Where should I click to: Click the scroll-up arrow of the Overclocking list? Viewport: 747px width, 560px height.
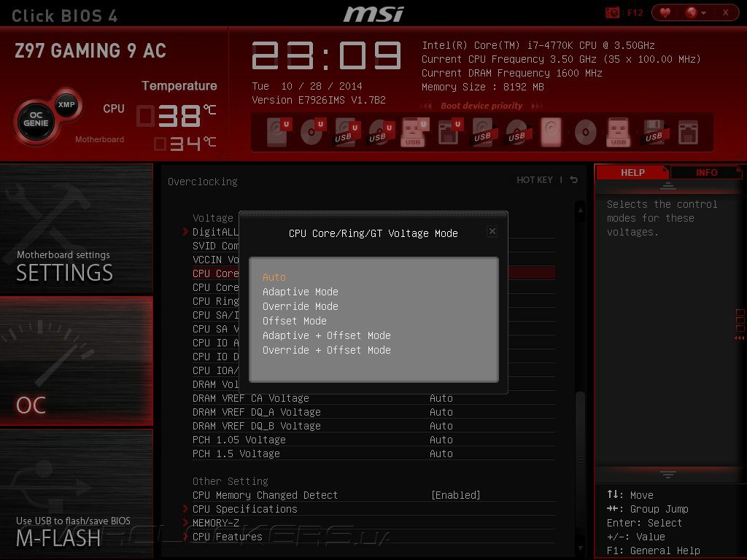pos(580,210)
